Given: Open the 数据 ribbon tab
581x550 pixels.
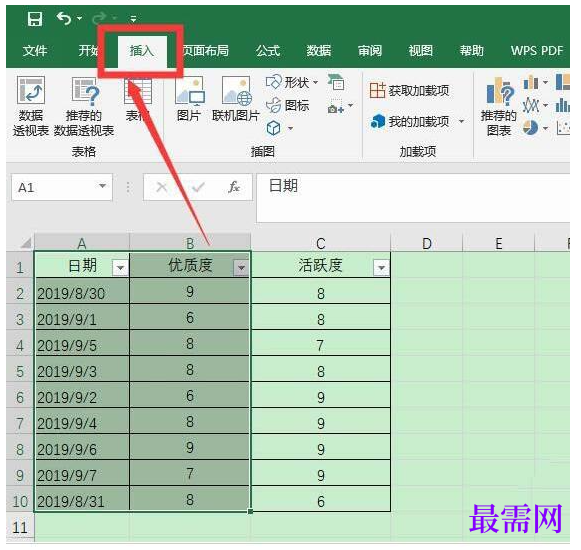Looking at the screenshot, I should click(x=318, y=51).
